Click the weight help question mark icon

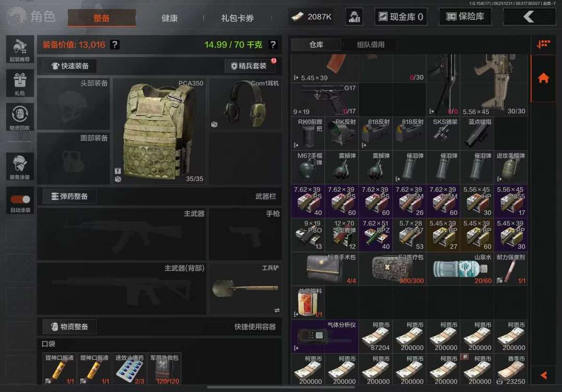(x=273, y=45)
